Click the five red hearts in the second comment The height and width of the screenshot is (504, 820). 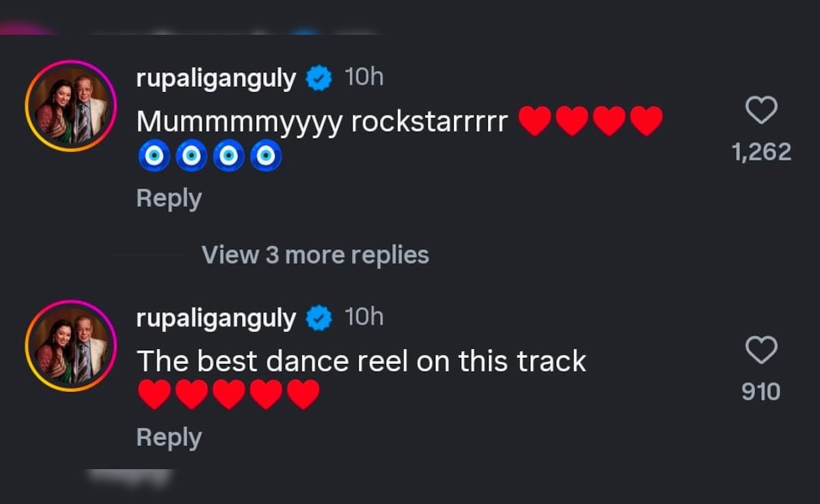(x=228, y=395)
